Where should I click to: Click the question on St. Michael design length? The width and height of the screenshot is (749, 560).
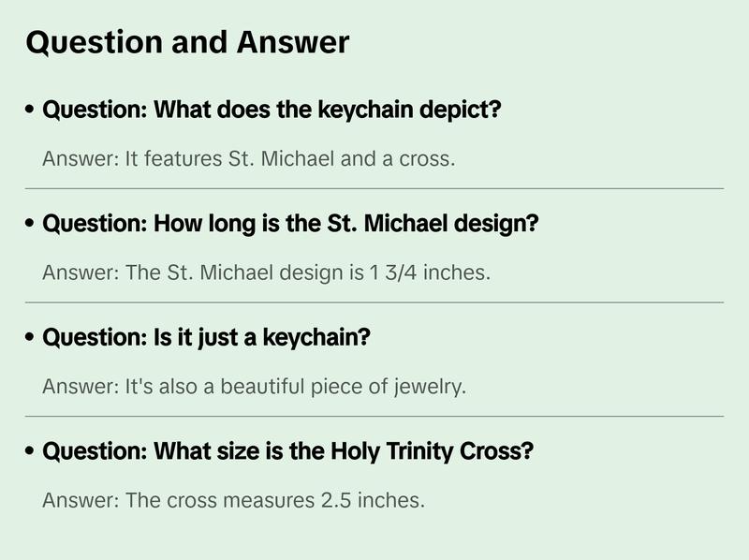coord(291,224)
